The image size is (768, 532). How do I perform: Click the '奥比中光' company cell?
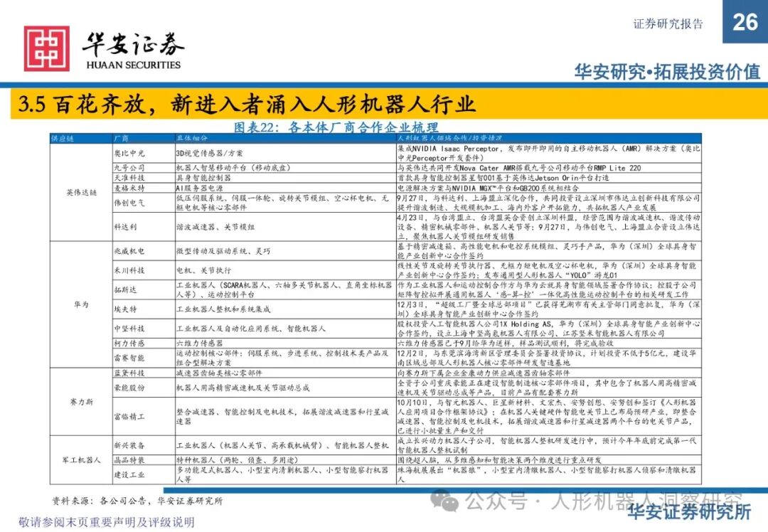point(144,154)
